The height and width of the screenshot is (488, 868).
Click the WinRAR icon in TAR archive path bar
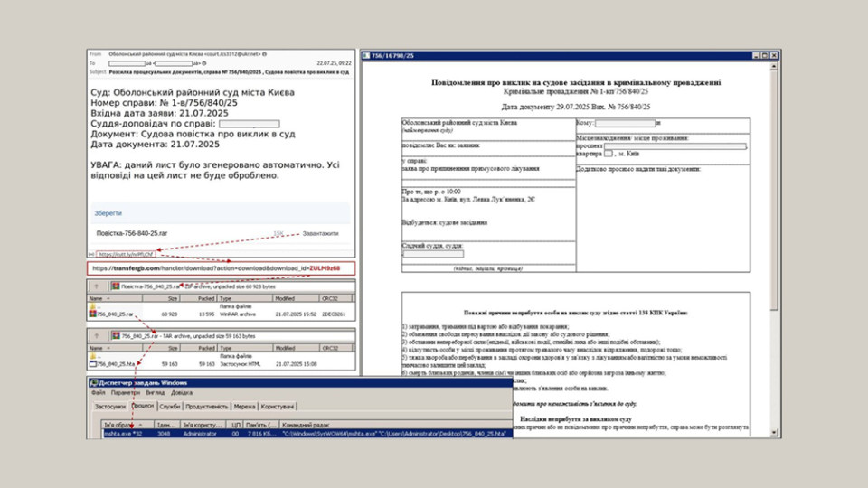tap(116, 336)
